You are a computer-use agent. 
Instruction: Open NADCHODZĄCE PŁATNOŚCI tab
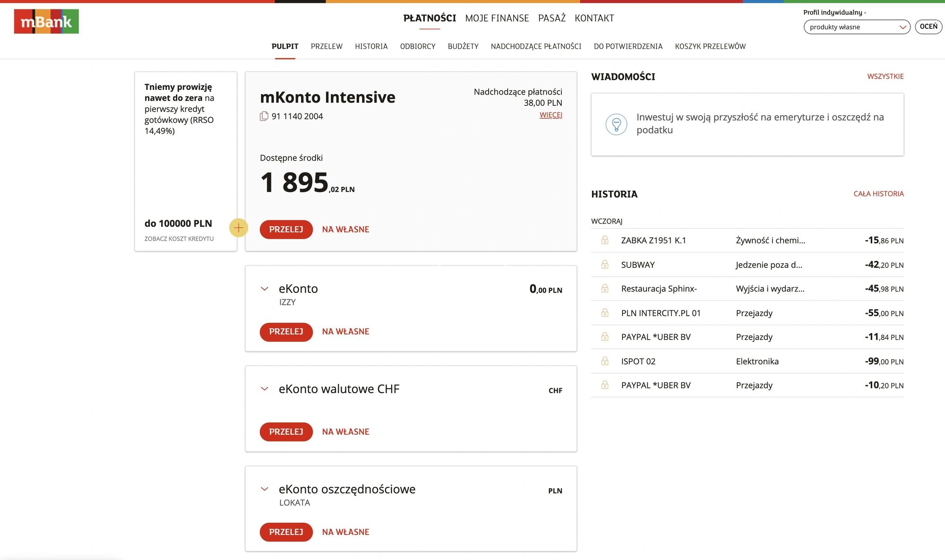tap(536, 46)
